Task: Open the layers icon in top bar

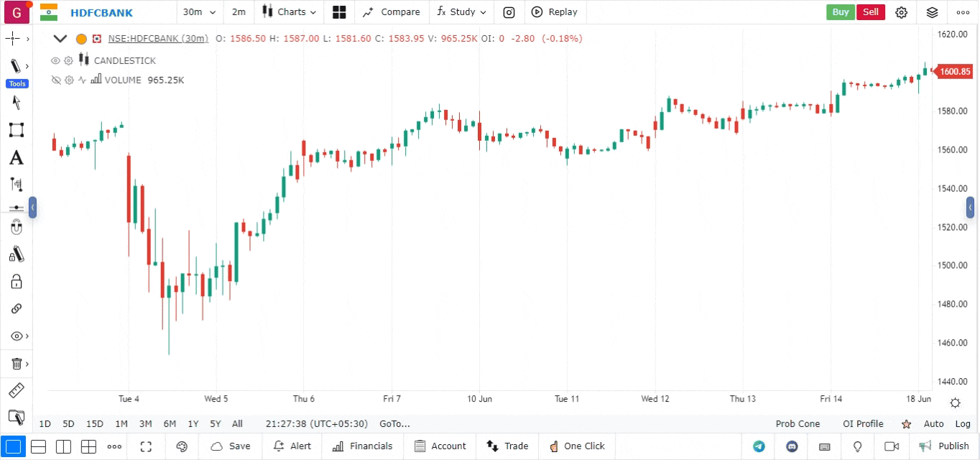Action: click(x=933, y=12)
